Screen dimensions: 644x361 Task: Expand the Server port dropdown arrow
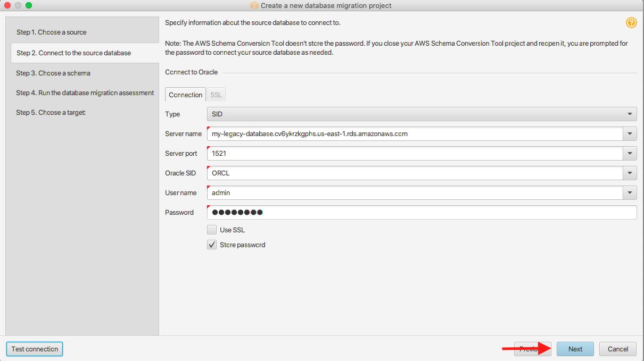(630, 154)
